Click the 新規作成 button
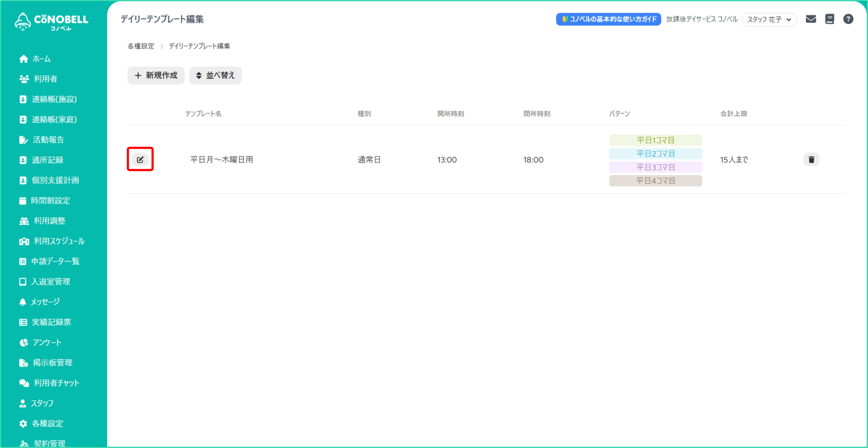 click(x=156, y=75)
